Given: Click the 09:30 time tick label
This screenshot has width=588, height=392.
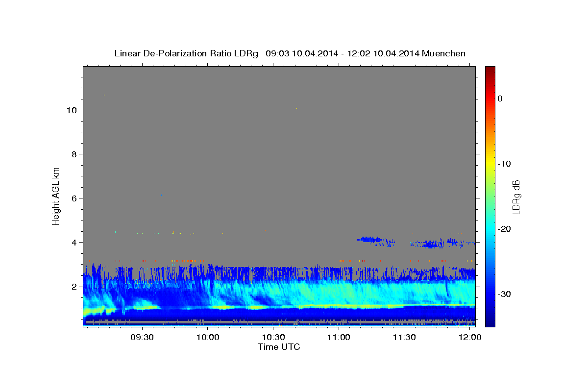Looking at the screenshot, I should [142, 338].
